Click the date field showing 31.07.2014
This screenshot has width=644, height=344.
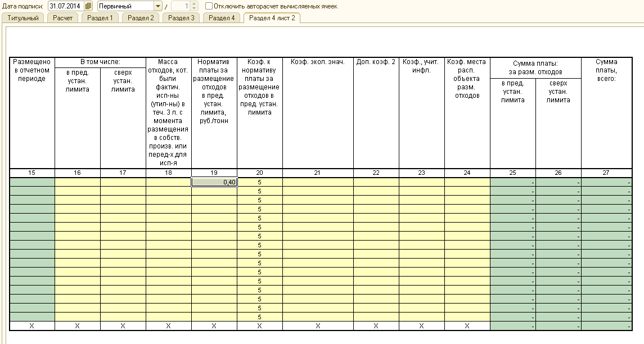point(65,6)
